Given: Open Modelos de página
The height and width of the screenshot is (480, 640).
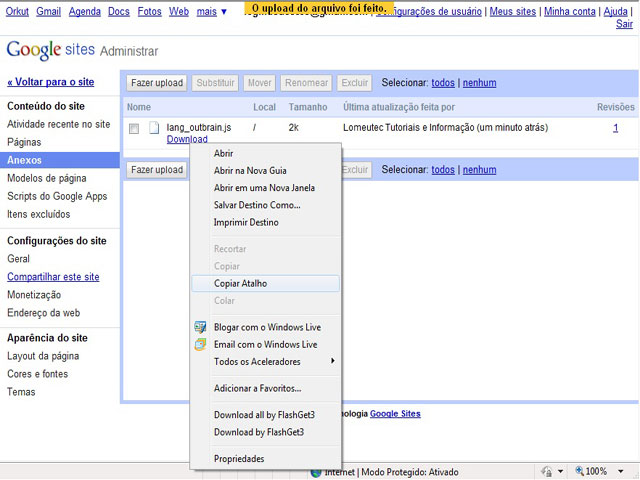Looking at the screenshot, I should (x=47, y=178).
